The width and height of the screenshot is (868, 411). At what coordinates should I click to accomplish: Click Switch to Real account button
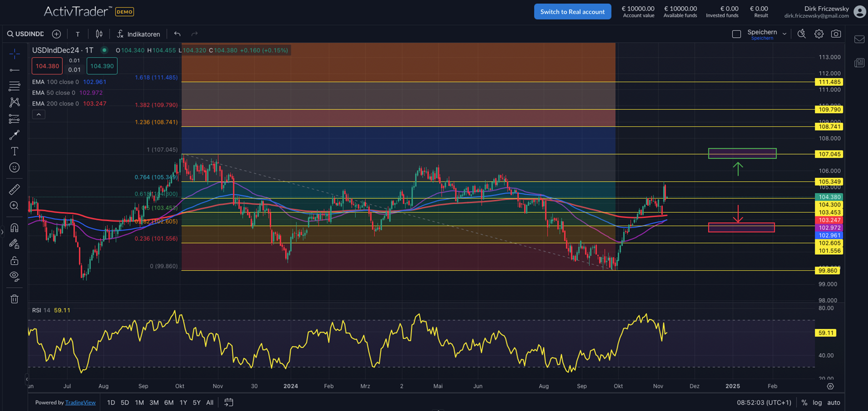pyautogui.click(x=572, y=12)
